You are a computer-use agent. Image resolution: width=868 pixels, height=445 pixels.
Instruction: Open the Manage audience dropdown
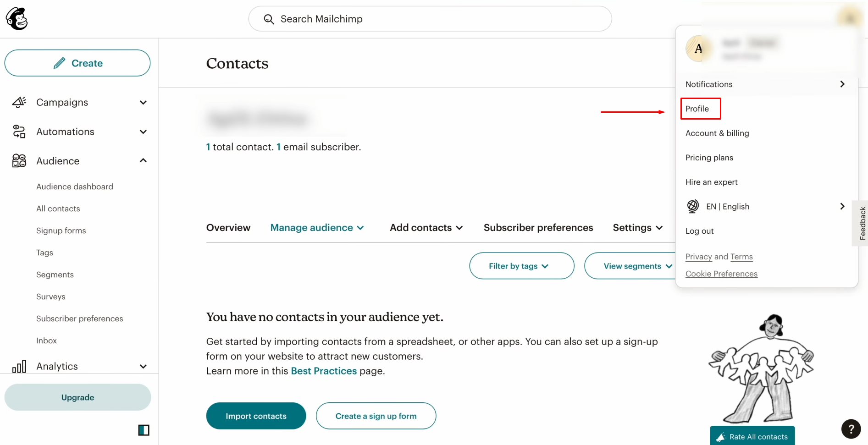click(x=317, y=228)
